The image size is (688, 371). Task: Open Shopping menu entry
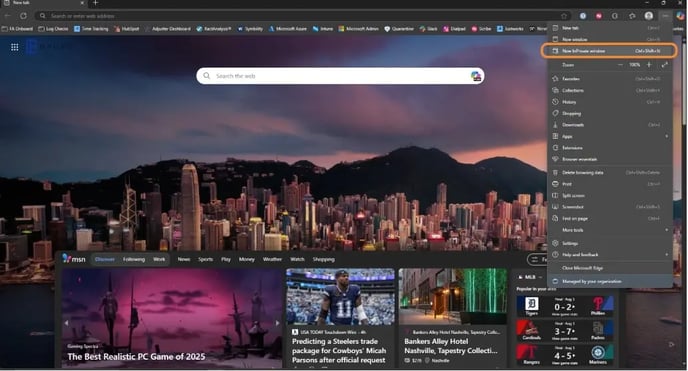click(609, 113)
